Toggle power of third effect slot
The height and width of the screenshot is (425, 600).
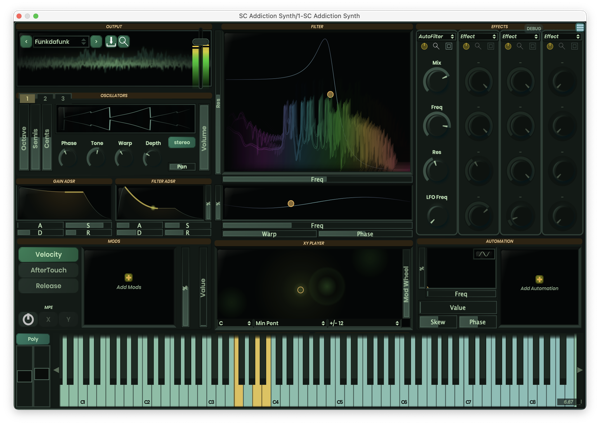tap(508, 47)
